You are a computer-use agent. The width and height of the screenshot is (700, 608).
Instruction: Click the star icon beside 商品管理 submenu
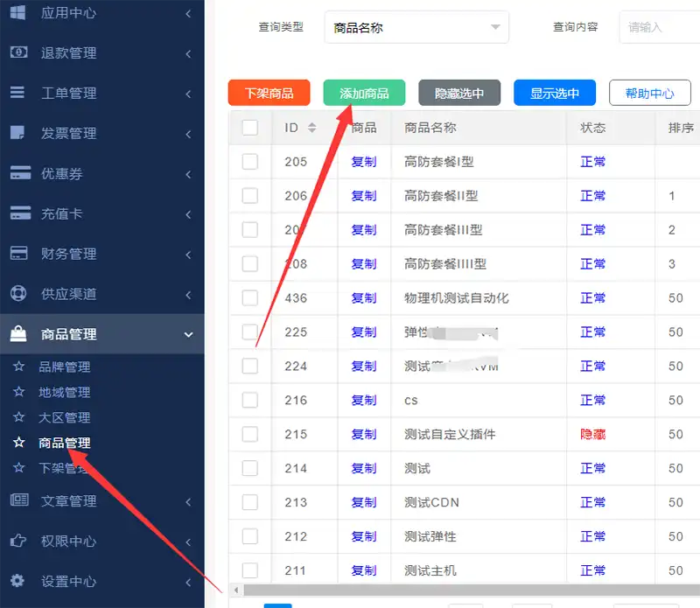click(x=18, y=443)
